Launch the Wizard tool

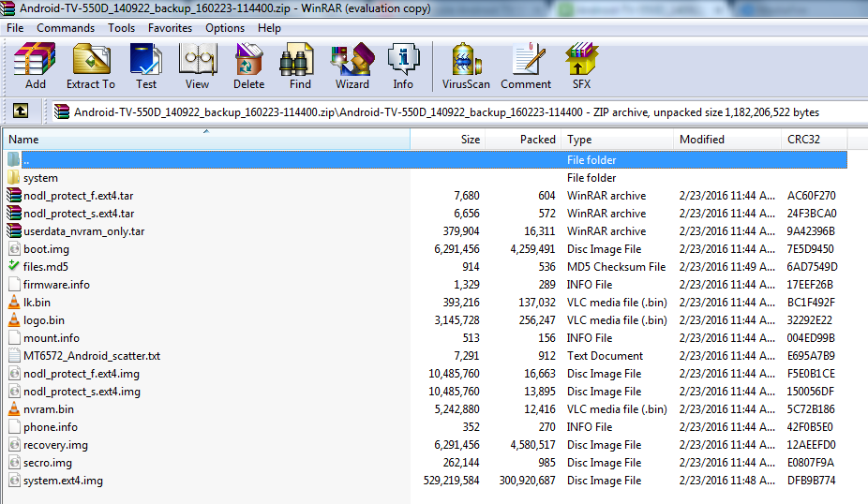point(352,67)
